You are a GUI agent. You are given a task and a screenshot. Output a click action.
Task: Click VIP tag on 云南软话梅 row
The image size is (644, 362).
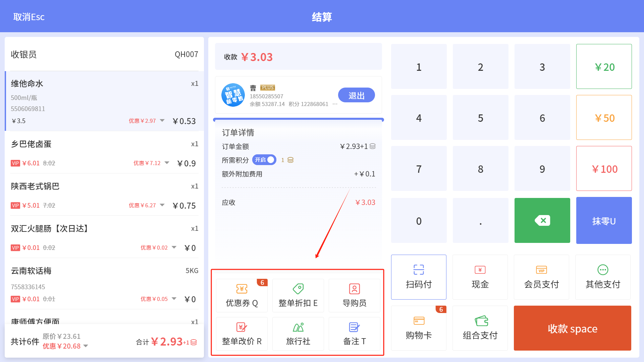click(15, 299)
